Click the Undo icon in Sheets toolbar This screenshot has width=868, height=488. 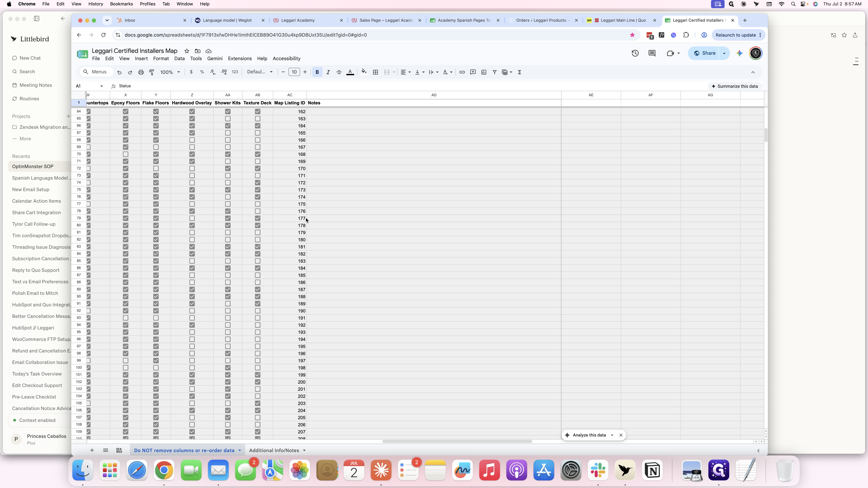pyautogui.click(x=119, y=72)
